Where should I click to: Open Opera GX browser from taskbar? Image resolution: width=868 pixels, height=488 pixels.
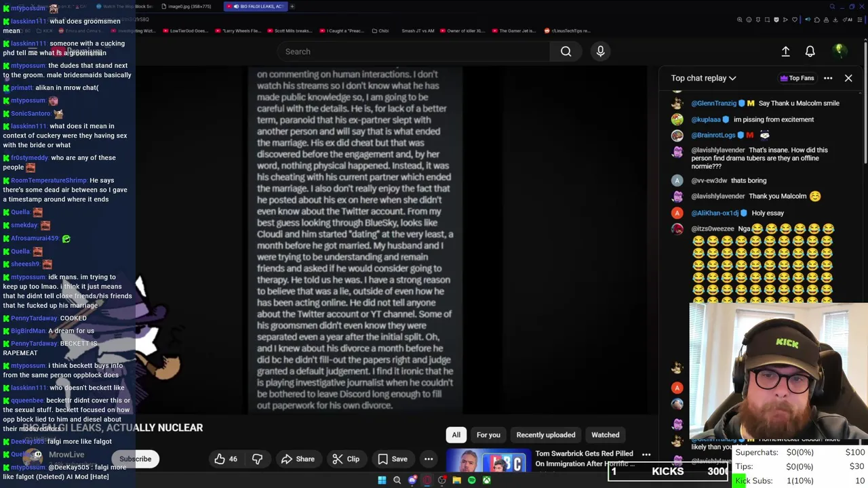point(427,481)
